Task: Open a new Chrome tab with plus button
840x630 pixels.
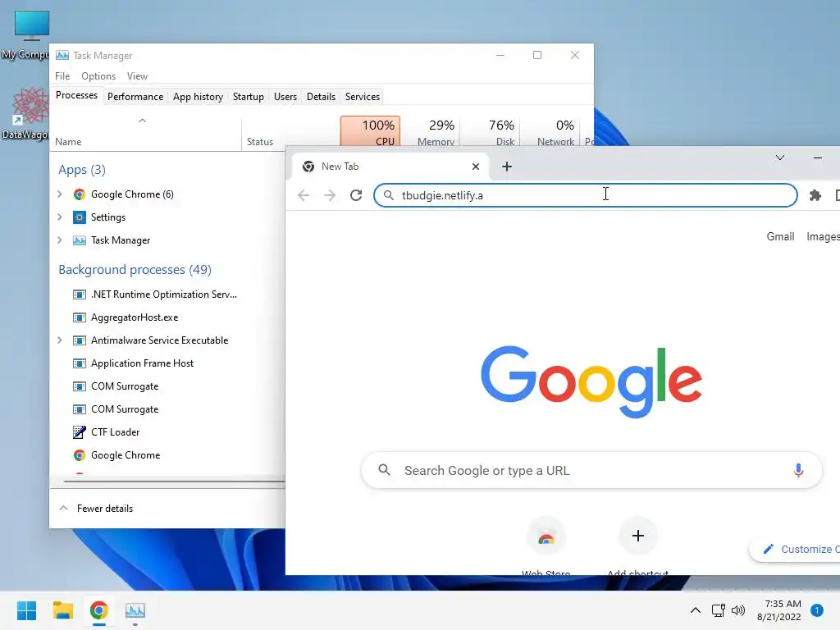Action: 507,167
